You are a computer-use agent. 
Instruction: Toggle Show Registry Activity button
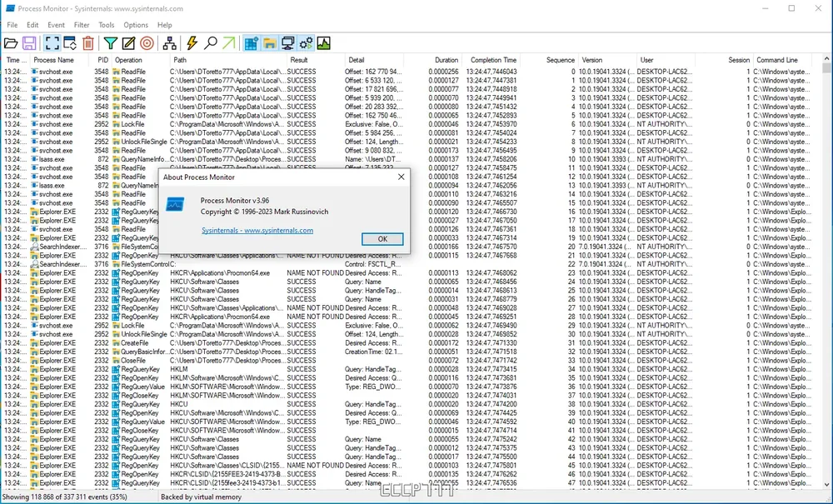click(251, 43)
